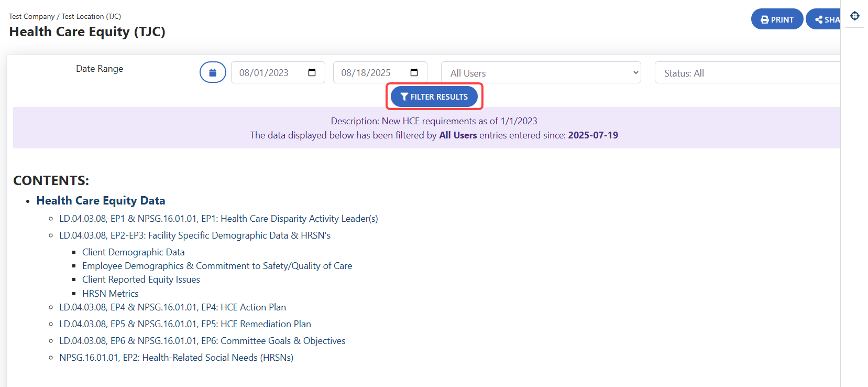Open Client Reported Equity Issues link
The height and width of the screenshot is (387, 868).
tap(141, 279)
